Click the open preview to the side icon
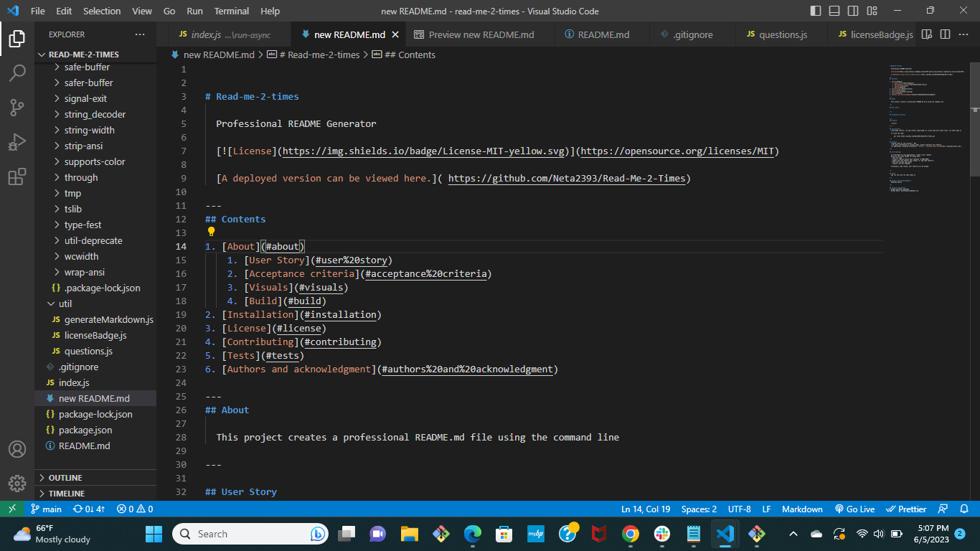 [x=927, y=34]
